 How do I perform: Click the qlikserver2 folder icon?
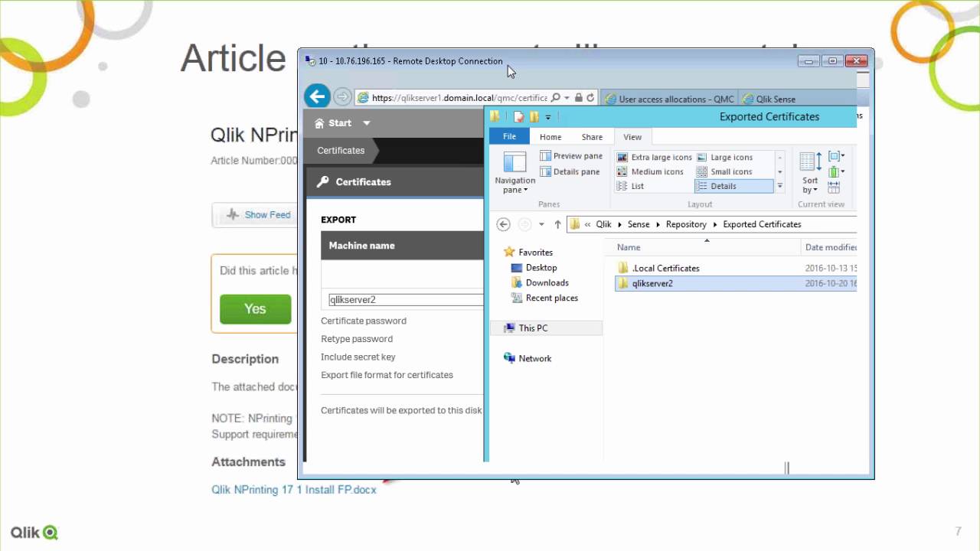[x=623, y=283]
